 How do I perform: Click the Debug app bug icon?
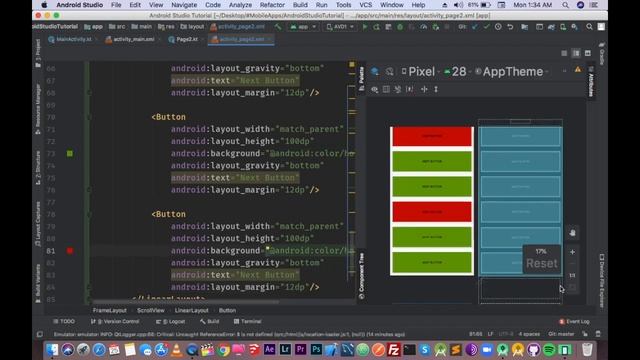(x=400, y=27)
